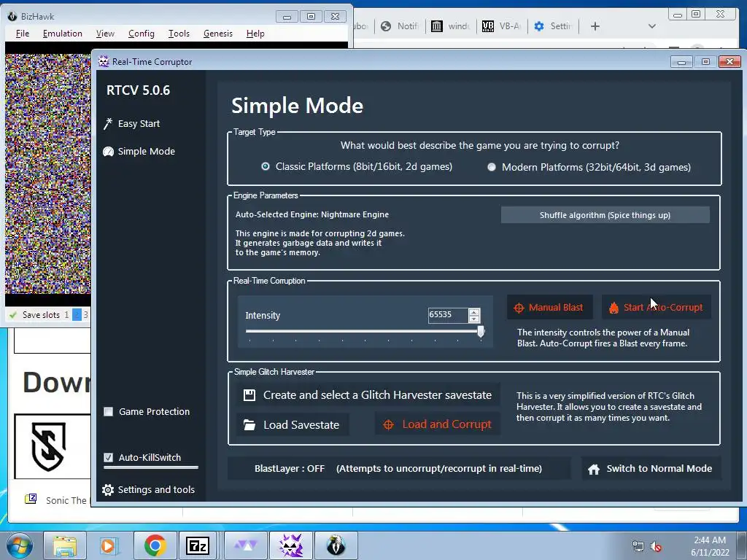Click the shield logo image in browser
The height and width of the screenshot is (560, 747).
click(48, 447)
